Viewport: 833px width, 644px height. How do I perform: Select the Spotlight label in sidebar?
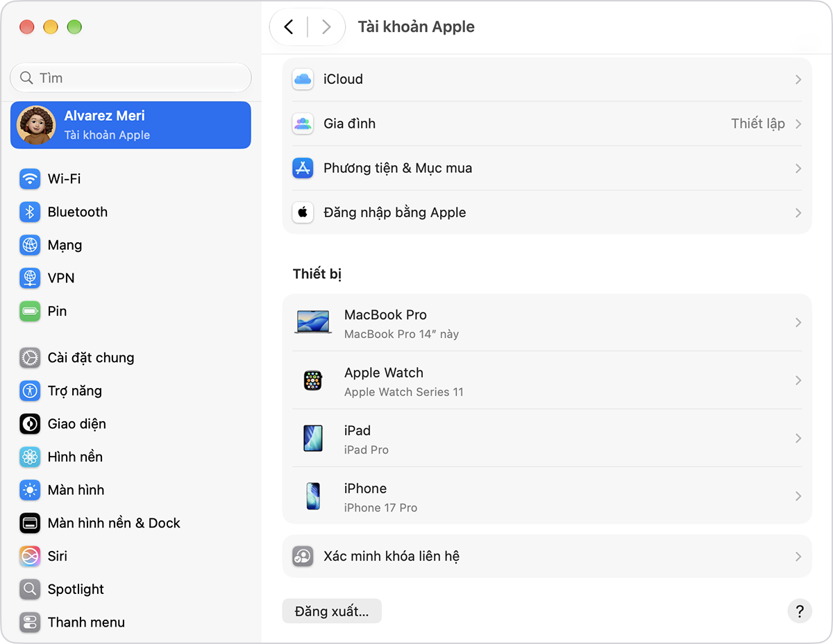point(76,589)
